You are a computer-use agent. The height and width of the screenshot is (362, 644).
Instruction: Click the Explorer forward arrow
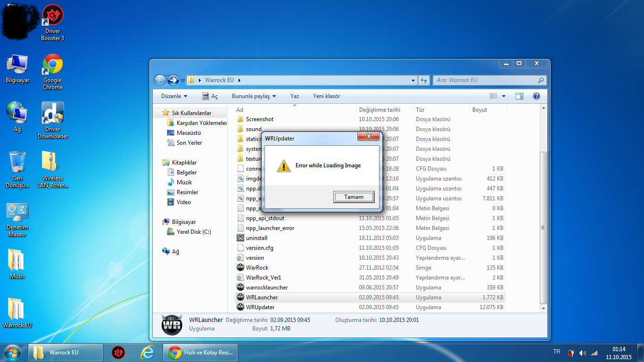173,80
